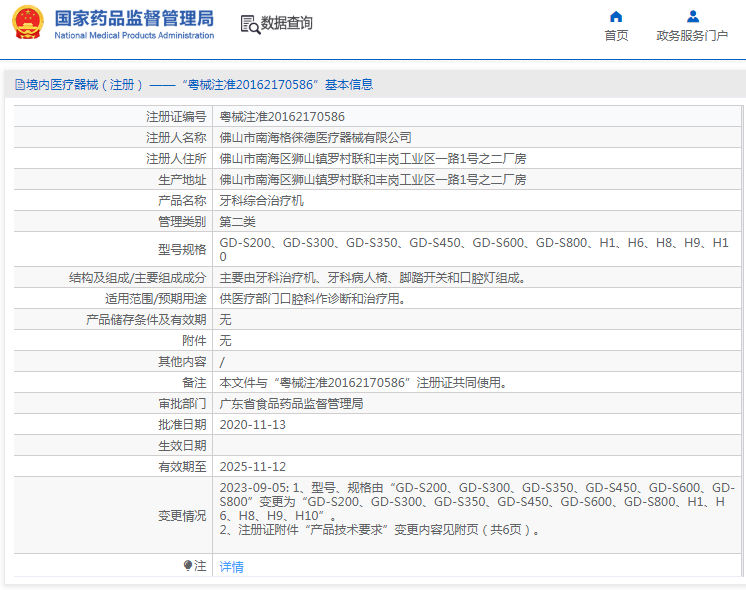746x590 pixels.
Task: Click the 有效期至 row label
Action: [182, 467]
